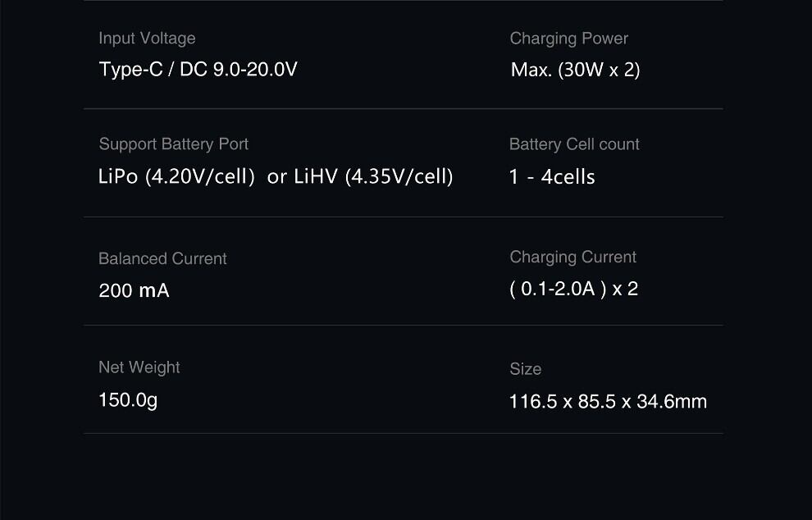Viewport: 812px width, 520px height.
Task: Click the Charging Power heading
Action: [x=568, y=39]
